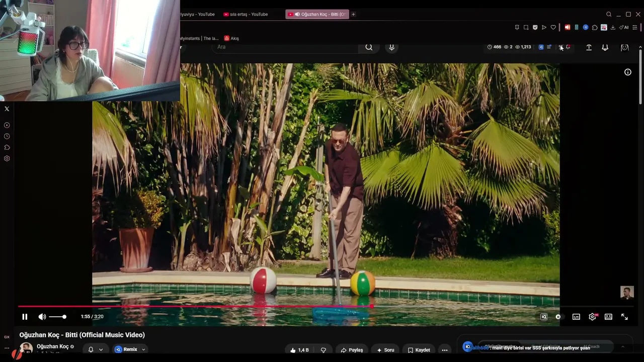
Task: Open YouTube create upload icon
Action: (x=589, y=47)
